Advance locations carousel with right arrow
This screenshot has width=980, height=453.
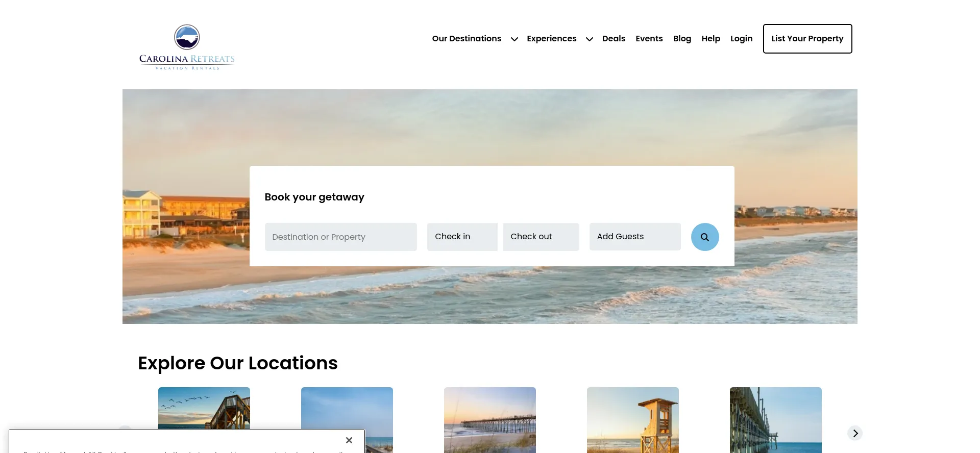[x=855, y=433]
